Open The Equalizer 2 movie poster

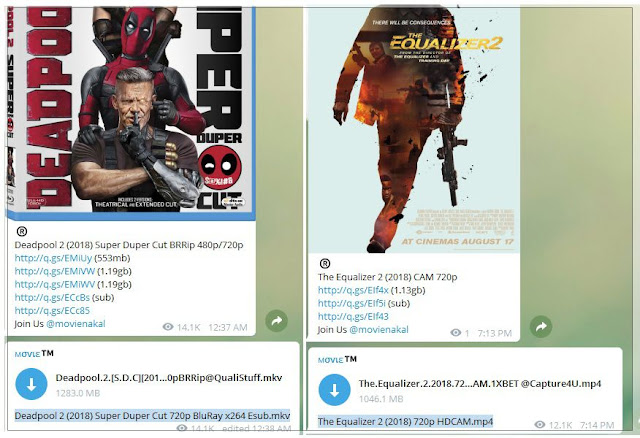(x=413, y=130)
